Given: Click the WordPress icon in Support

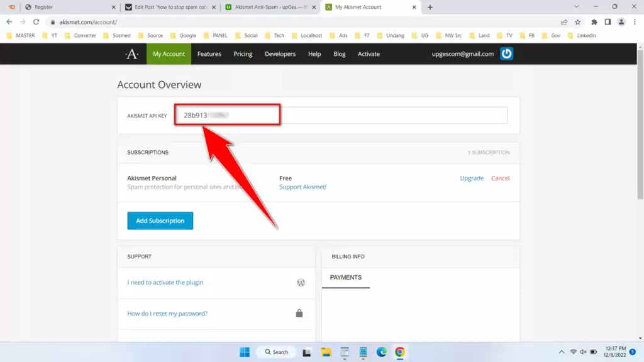Looking at the screenshot, I should pyautogui.click(x=301, y=283).
